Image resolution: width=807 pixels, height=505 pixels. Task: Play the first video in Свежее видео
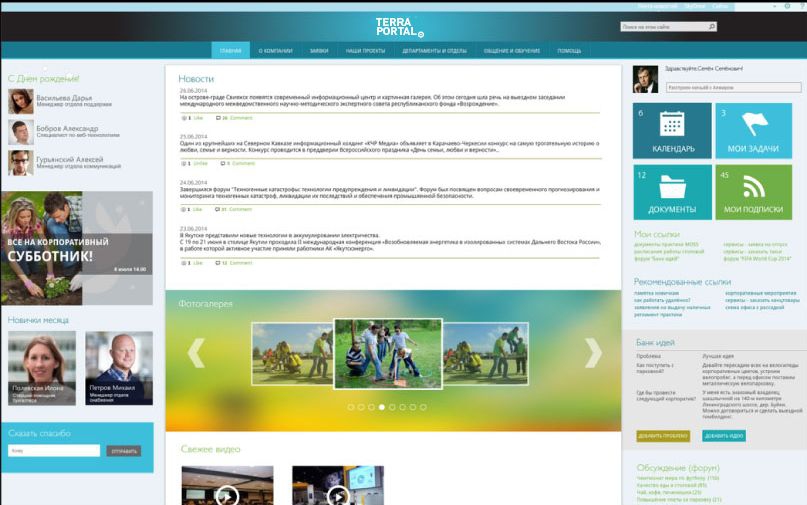coord(227,492)
